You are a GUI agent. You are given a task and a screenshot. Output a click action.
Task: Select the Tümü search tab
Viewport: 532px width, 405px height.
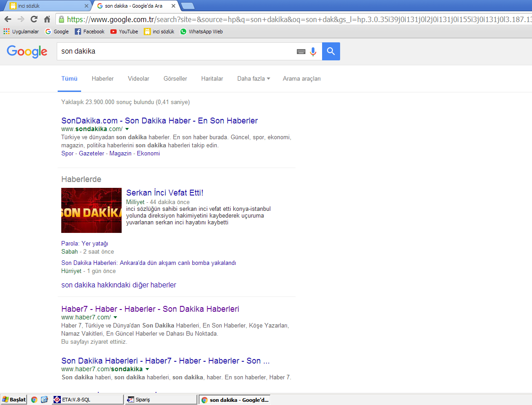pyautogui.click(x=69, y=79)
